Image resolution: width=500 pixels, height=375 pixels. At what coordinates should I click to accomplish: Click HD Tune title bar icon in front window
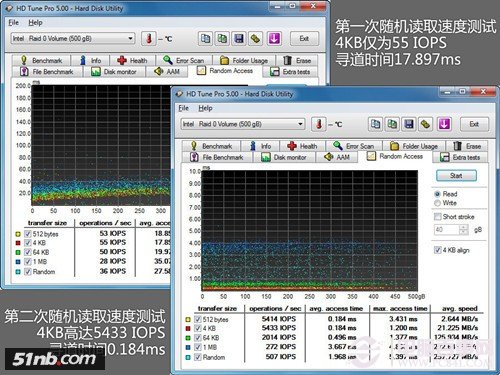click(179, 94)
